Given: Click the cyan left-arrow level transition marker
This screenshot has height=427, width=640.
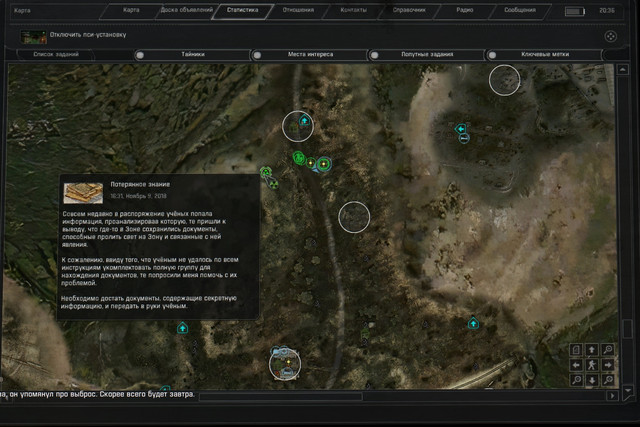Looking at the screenshot, I should tap(460, 129).
